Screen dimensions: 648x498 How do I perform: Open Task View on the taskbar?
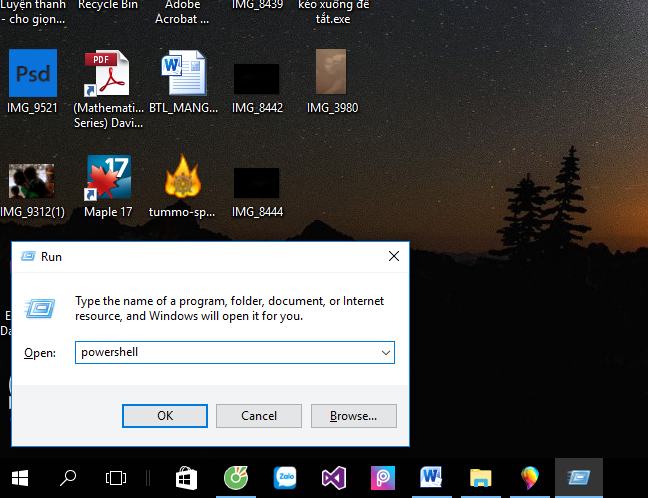116,478
